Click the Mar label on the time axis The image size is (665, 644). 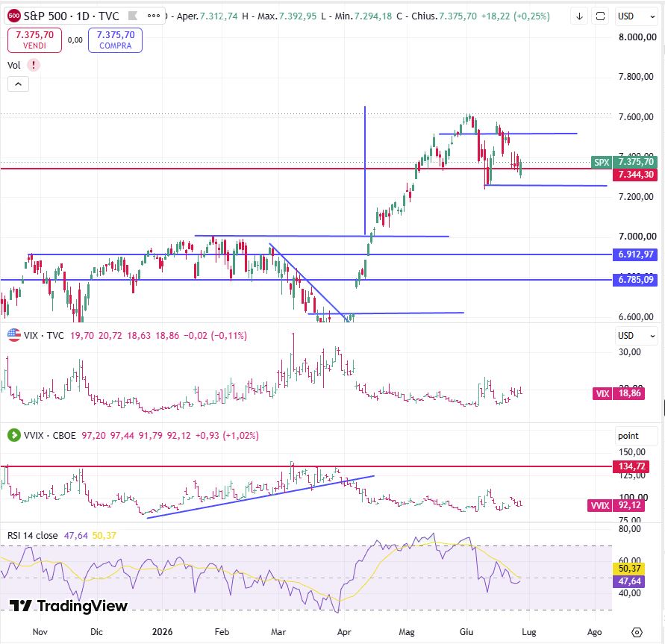coord(278,632)
